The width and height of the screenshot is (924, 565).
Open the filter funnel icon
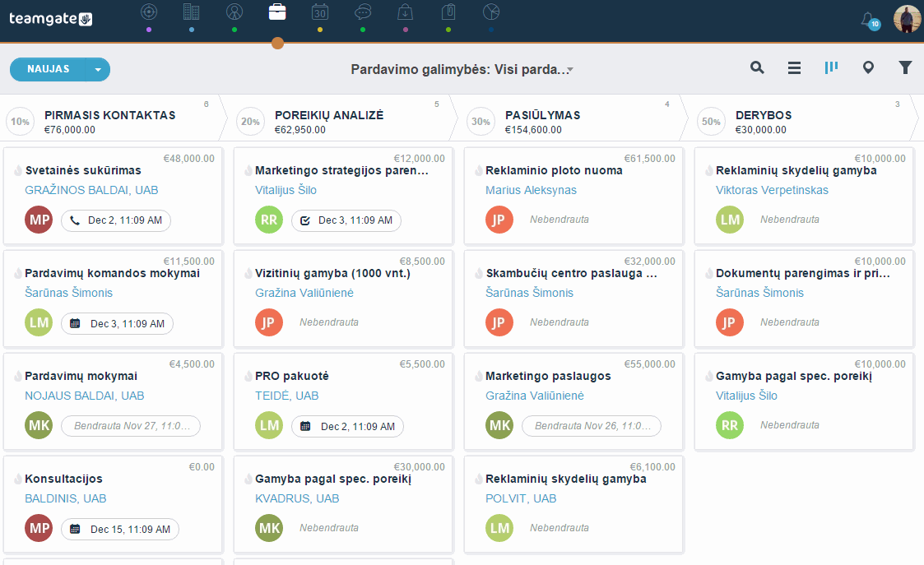point(905,67)
